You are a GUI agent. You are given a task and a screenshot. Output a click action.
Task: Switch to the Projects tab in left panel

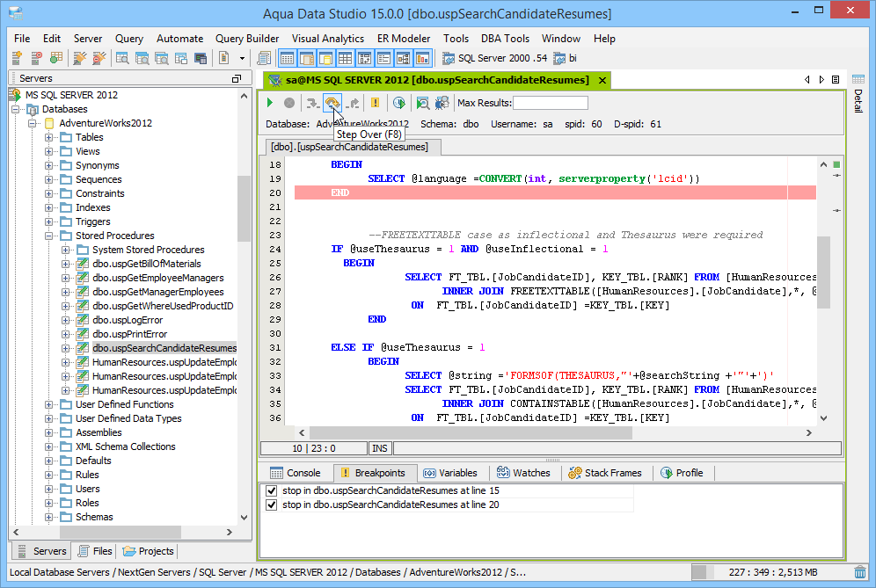coord(149,551)
